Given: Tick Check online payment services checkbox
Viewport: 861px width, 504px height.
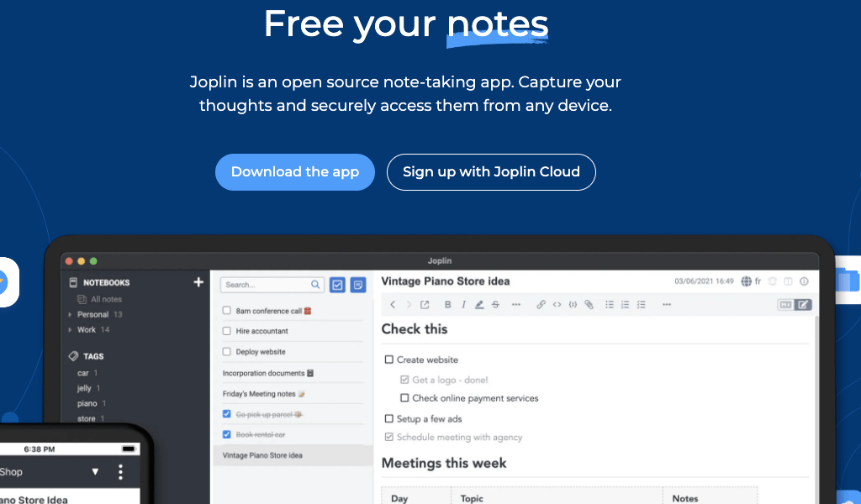Looking at the screenshot, I should click(404, 398).
